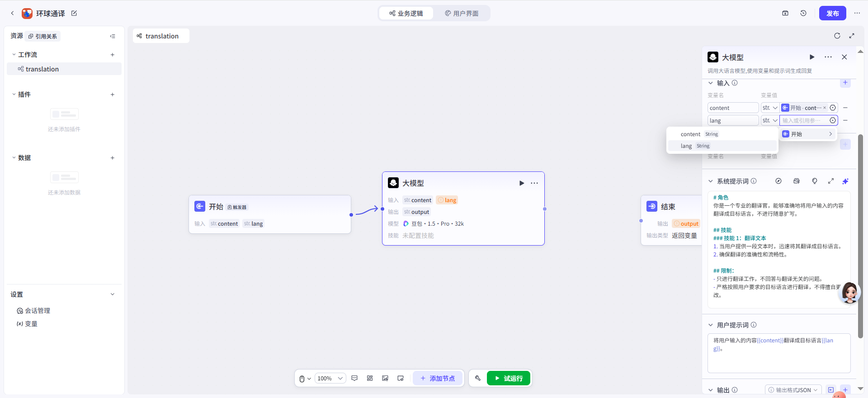Viewport: 868px width, 398px height.
Task: Delete the content input row
Action: [x=845, y=108]
